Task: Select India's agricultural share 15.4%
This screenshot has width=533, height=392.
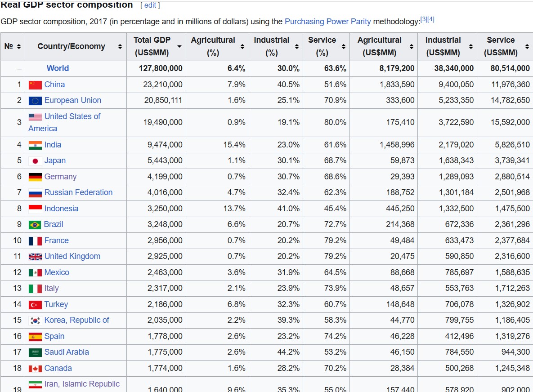Action: (x=234, y=145)
